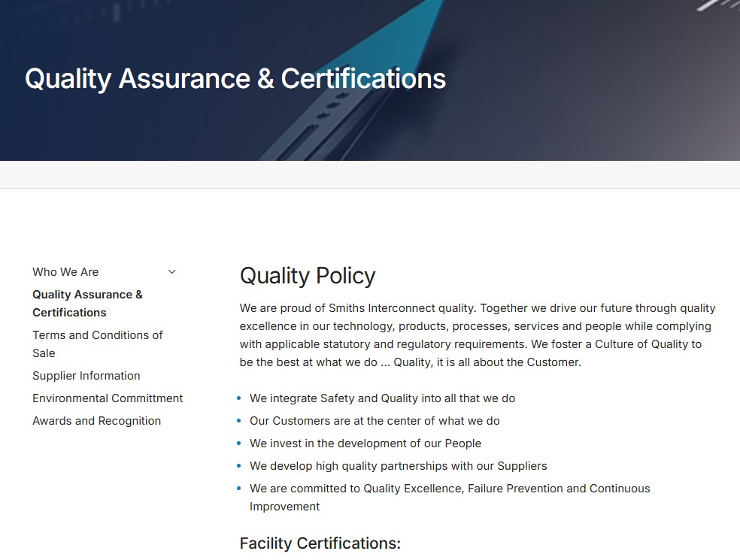Visit the Supplier Information page
The height and width of the screenshot is (560, 740).
click(x=86, y=375)
